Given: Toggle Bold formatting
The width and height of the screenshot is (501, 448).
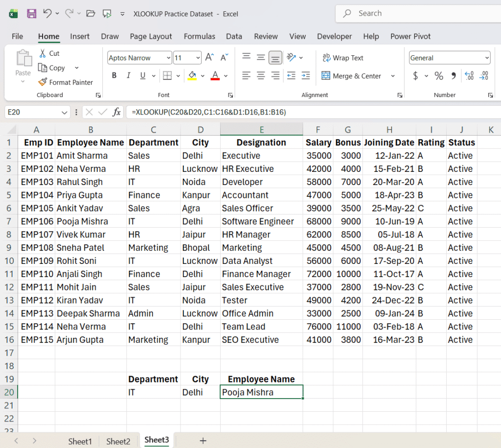Looking at the screenshot, I should [114, 75].
